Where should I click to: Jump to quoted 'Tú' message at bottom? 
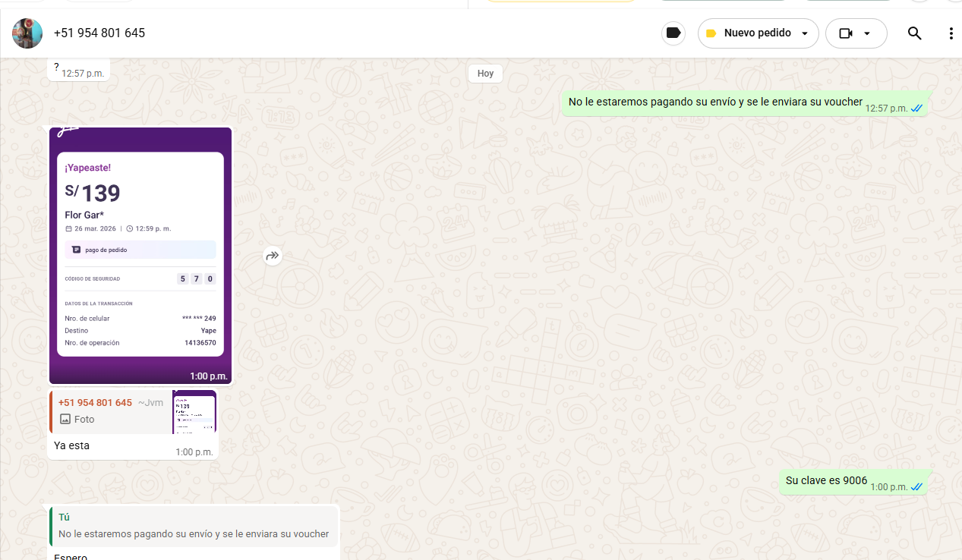(194, 526)
